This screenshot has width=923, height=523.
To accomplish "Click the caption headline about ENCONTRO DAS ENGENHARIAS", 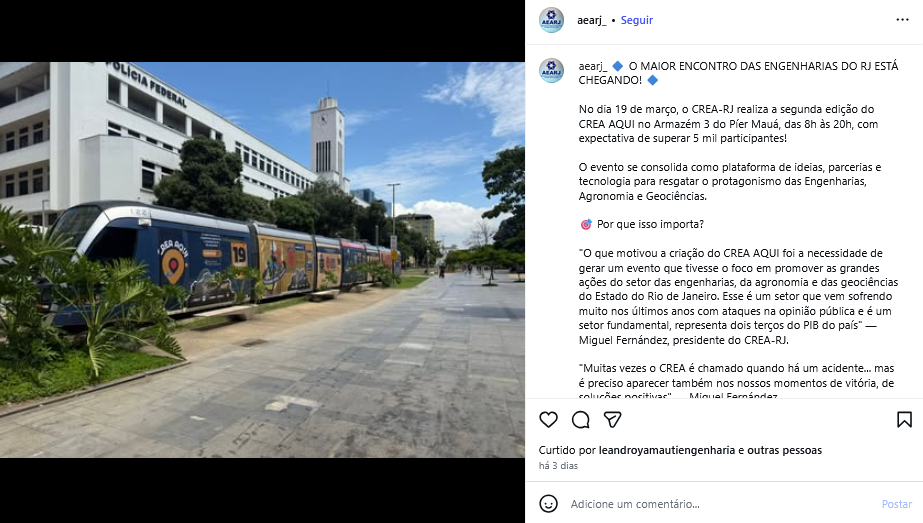I will coord(738,73).
